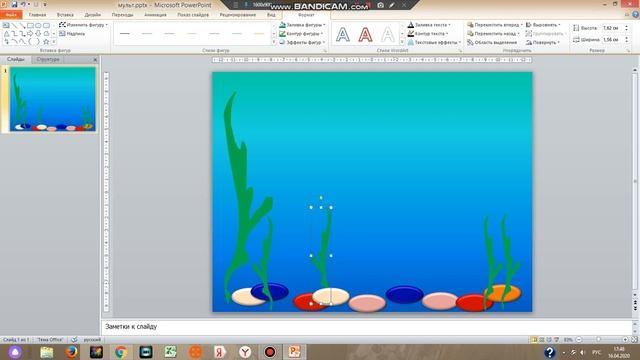This screenshot has width=640, height=360.
Task: Switch to the Слайды pane tab
Action: (x=16, y=59)
